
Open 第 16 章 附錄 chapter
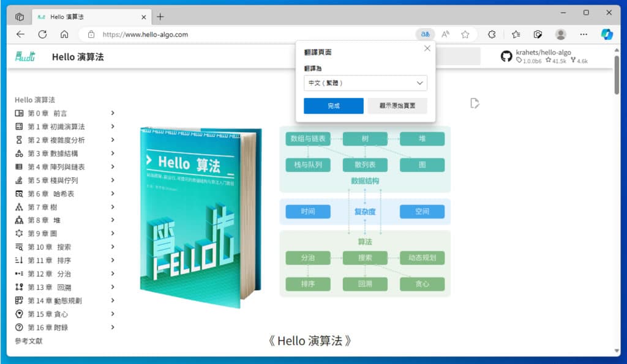pos(48,327)
